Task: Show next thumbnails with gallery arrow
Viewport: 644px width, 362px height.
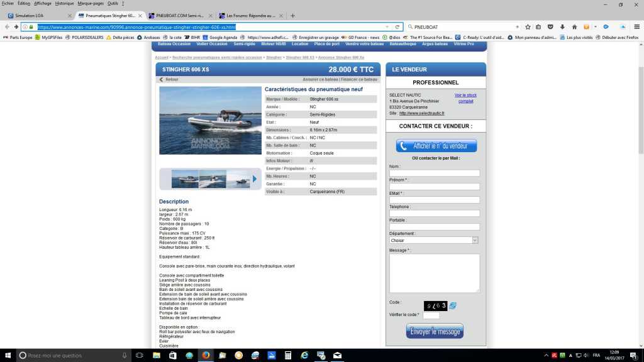Action: 255,179
